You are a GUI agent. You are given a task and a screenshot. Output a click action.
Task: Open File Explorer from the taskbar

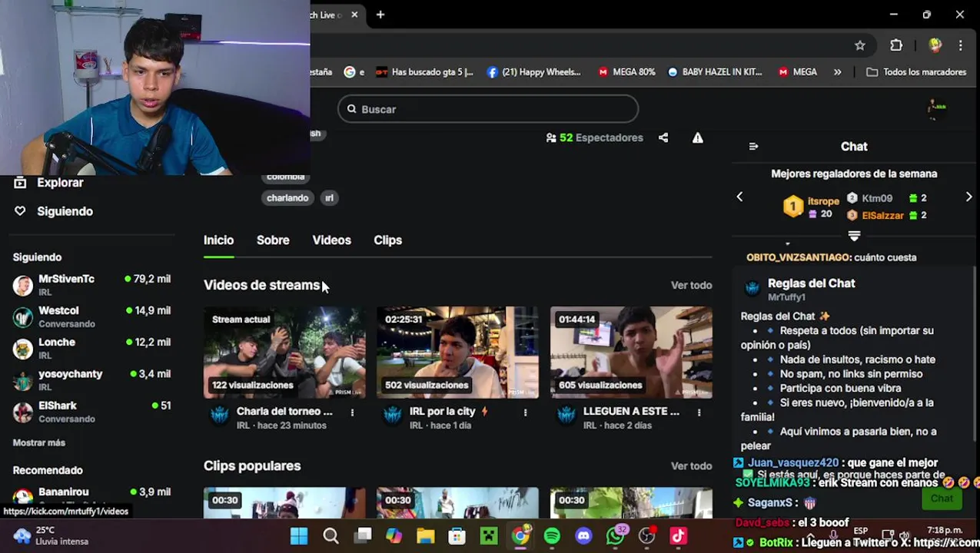[x=425, y=536]
